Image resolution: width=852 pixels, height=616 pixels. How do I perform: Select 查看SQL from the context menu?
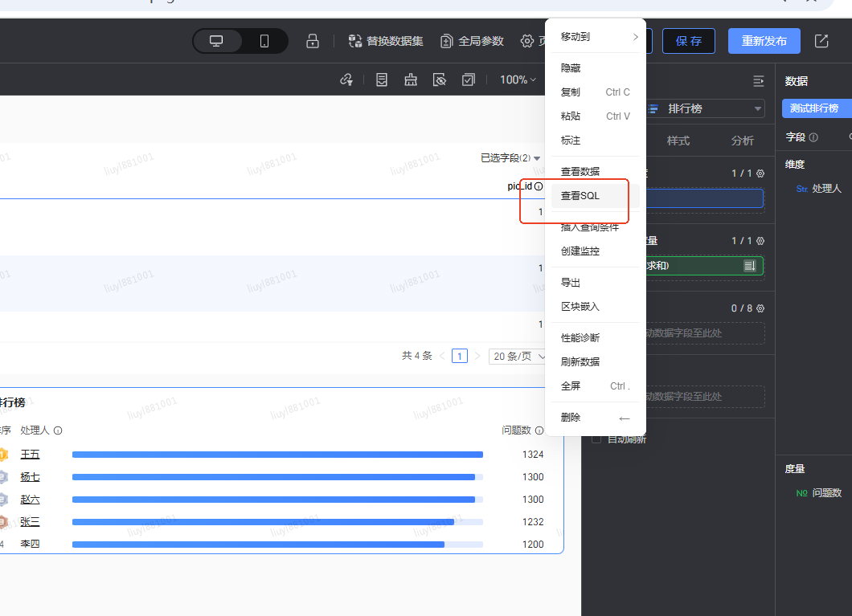(580, 196)
